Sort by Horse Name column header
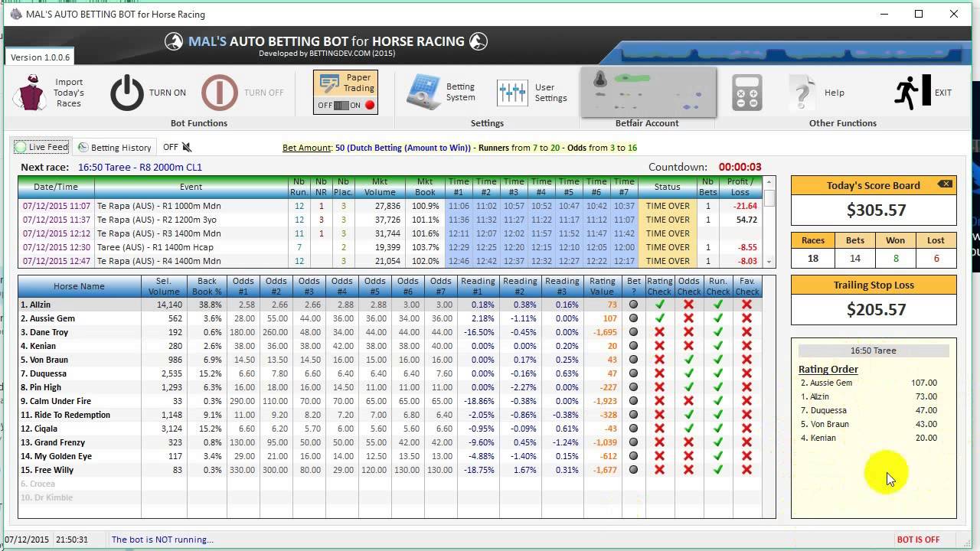This screenshot has height=551, width=980. (80, 286)
